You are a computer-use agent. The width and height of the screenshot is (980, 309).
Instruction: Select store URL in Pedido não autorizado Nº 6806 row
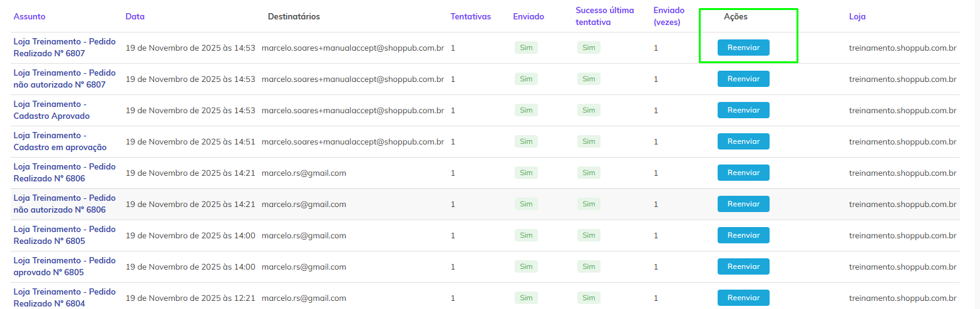pyautogui.click(x=902, y=204)
